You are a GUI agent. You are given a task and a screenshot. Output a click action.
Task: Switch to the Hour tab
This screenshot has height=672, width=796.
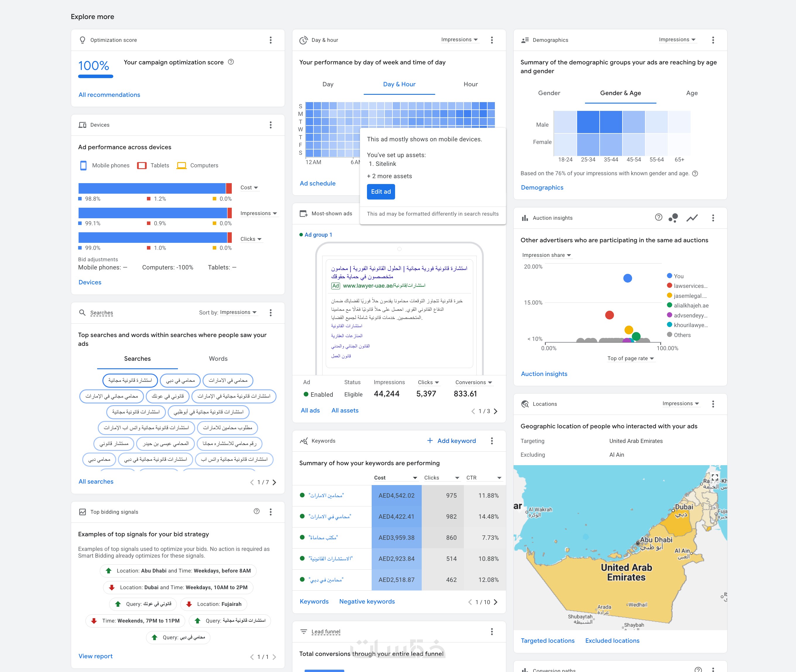pyautogui.click(x=471, y=85)
